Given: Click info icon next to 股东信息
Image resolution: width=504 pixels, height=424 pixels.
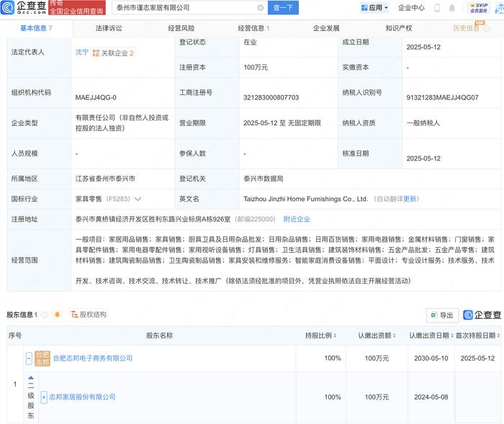Looking at the screenshot, I should pyautogui.click(x=45, y=315).
